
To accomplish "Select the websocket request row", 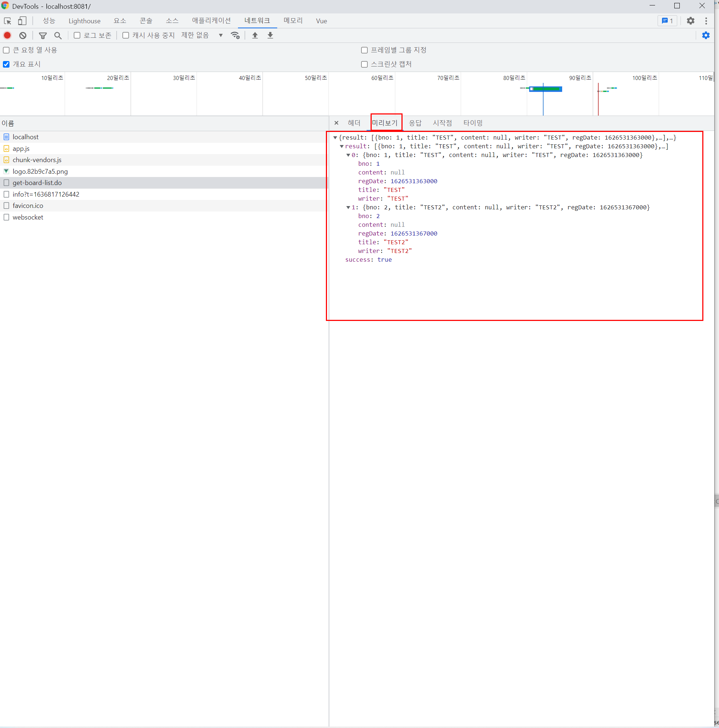I will (28, 217).
